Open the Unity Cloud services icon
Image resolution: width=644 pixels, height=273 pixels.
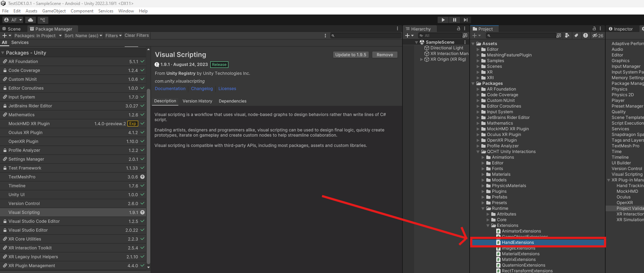coord(31,20)
